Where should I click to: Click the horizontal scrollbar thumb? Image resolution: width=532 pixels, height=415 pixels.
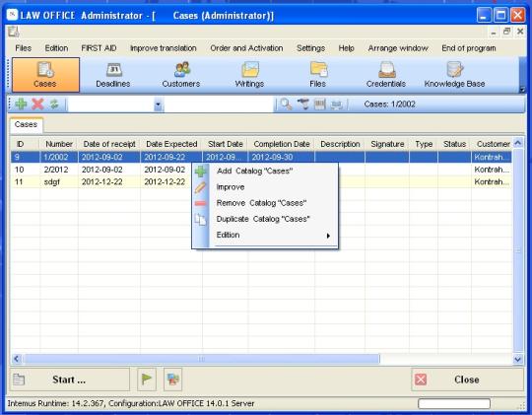(202, 359)
